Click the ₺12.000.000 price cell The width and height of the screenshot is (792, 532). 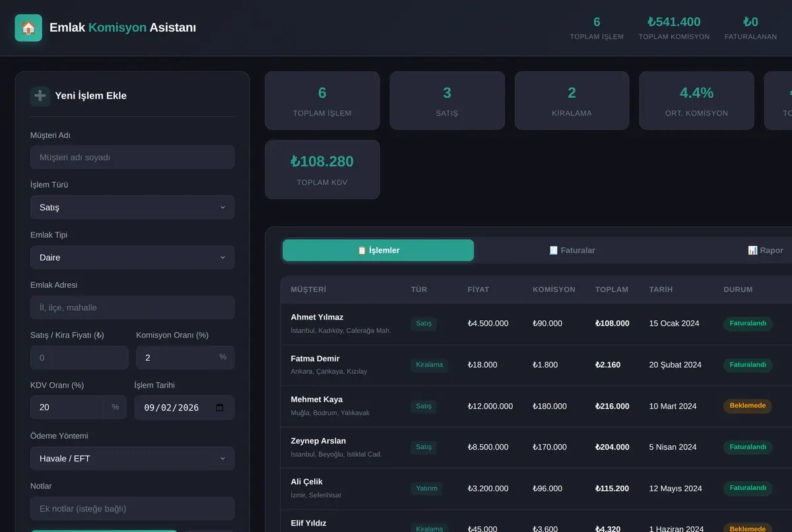(490, 407)
